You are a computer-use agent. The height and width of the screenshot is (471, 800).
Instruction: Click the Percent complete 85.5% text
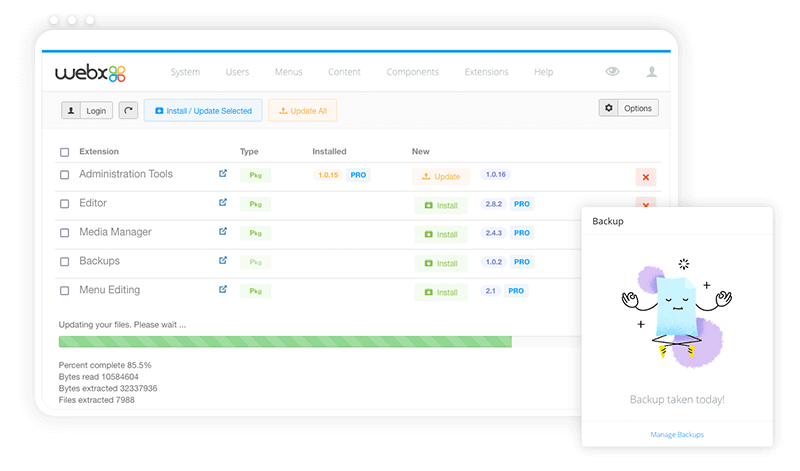tap(105, 365)
